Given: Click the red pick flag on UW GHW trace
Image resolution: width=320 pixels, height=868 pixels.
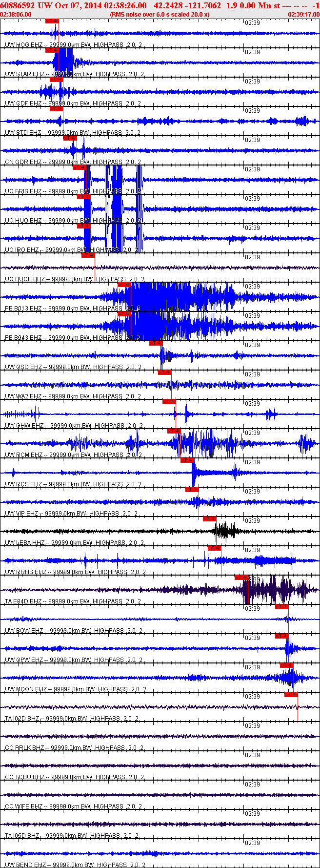Looking at the screenshot, I should click(x=169, y=402).
